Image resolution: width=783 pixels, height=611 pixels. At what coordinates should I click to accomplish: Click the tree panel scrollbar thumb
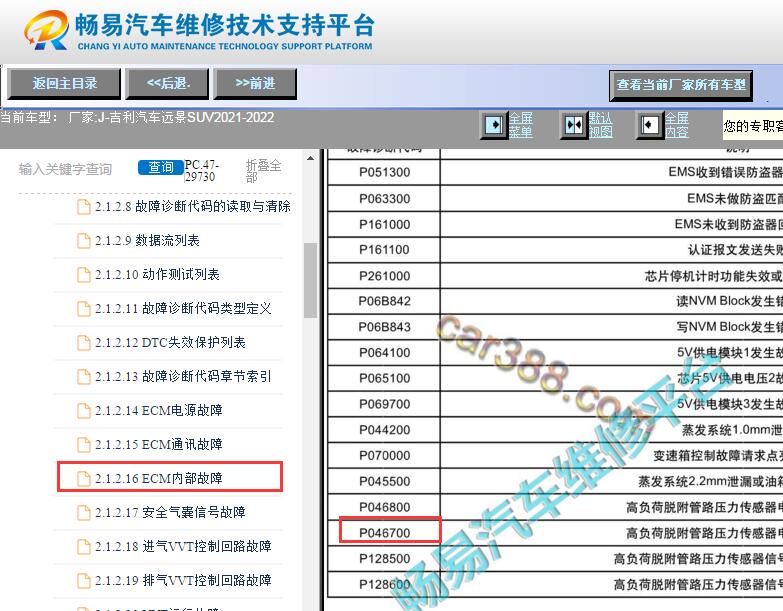coord(310,281)
